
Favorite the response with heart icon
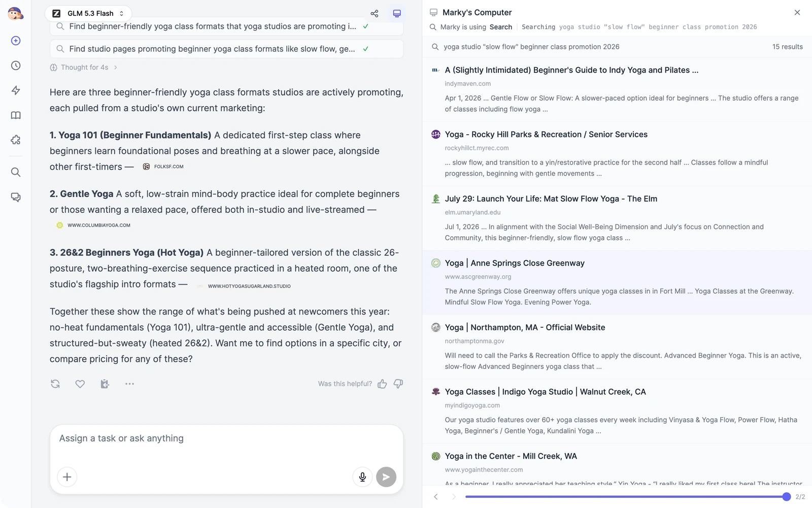(80, 384)
